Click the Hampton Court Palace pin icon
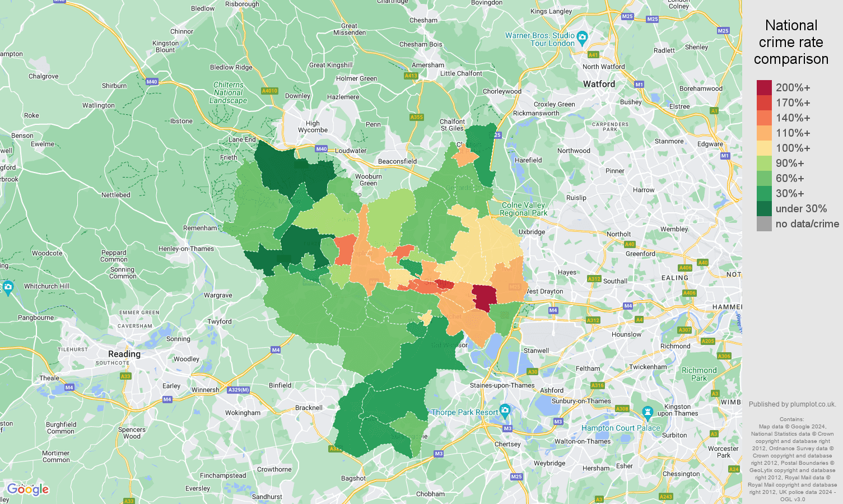 pyautogui.click(x=648, y=414)
